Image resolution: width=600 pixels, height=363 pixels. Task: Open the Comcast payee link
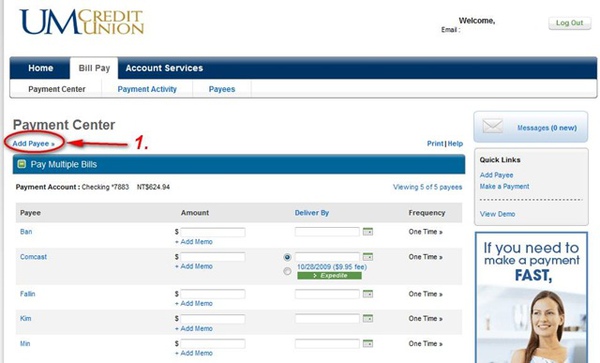click(33, 257)
